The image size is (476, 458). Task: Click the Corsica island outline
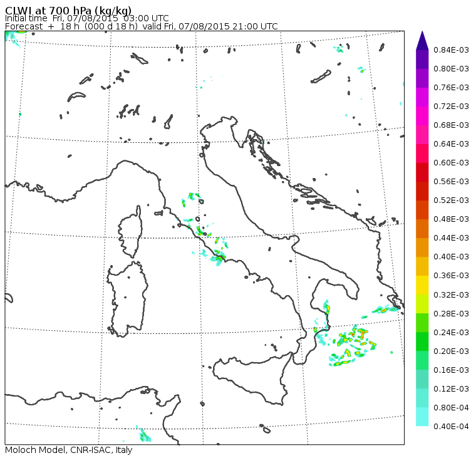pyautogui.click(x=131, y=232)
